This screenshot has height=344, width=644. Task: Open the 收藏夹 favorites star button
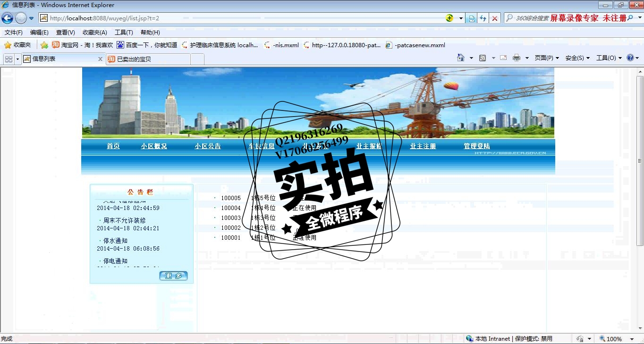[x=17, y=45]
